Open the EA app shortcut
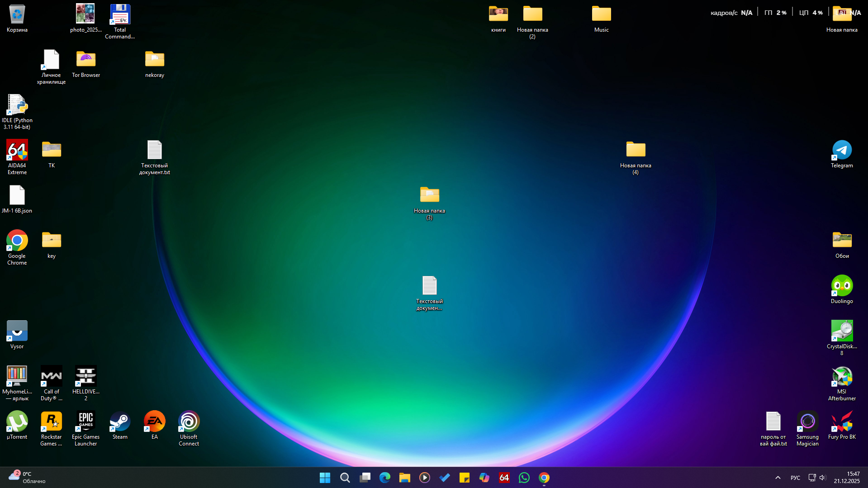868x488 pixels. (154, 426)
